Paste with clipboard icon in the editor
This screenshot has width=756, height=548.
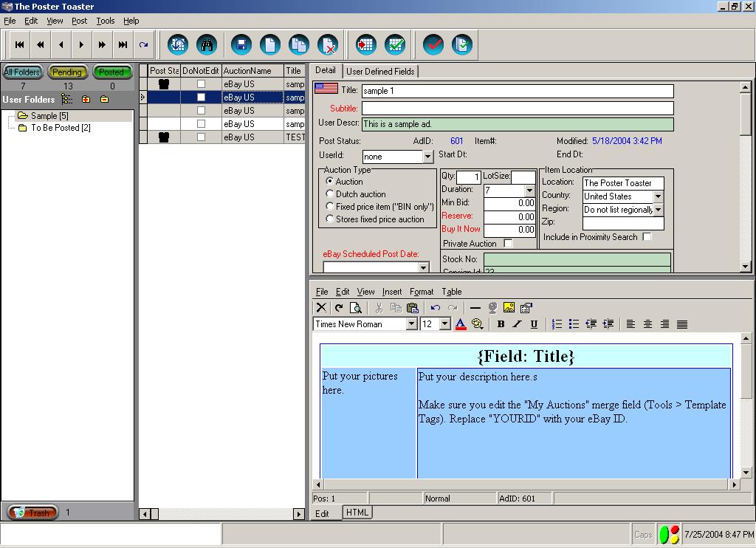coord(413,308)
